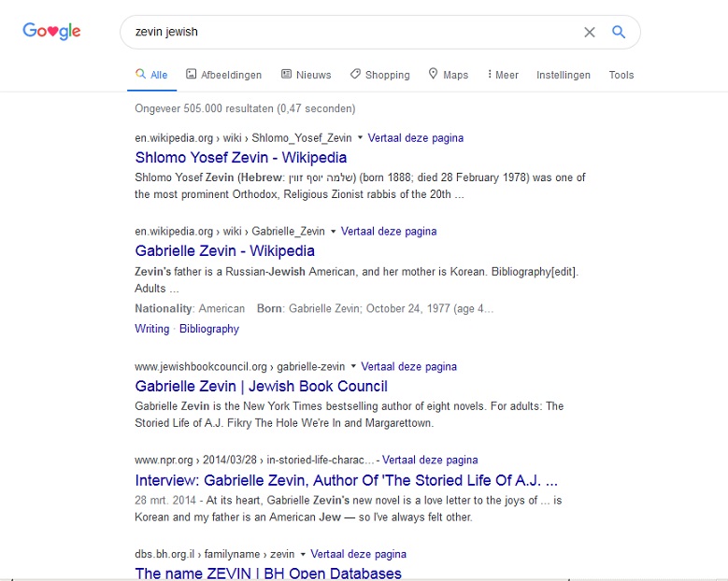Switch to the Afbeeldingen tab
Viewport: 728px width, 581px height.
tap(223, 75)
